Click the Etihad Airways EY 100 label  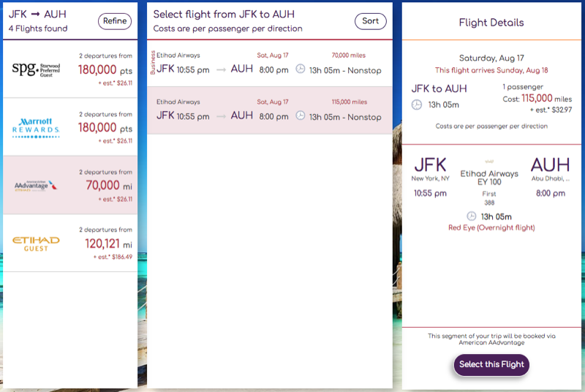(x=489, y=178)
